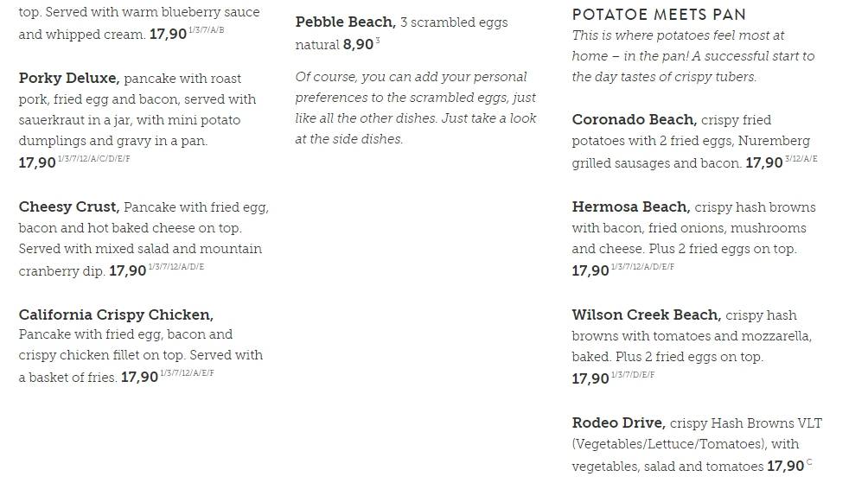Click the allergen codes after Porky Deluxe price
Screen dimensions: 868x502
[x=94, y=159]
